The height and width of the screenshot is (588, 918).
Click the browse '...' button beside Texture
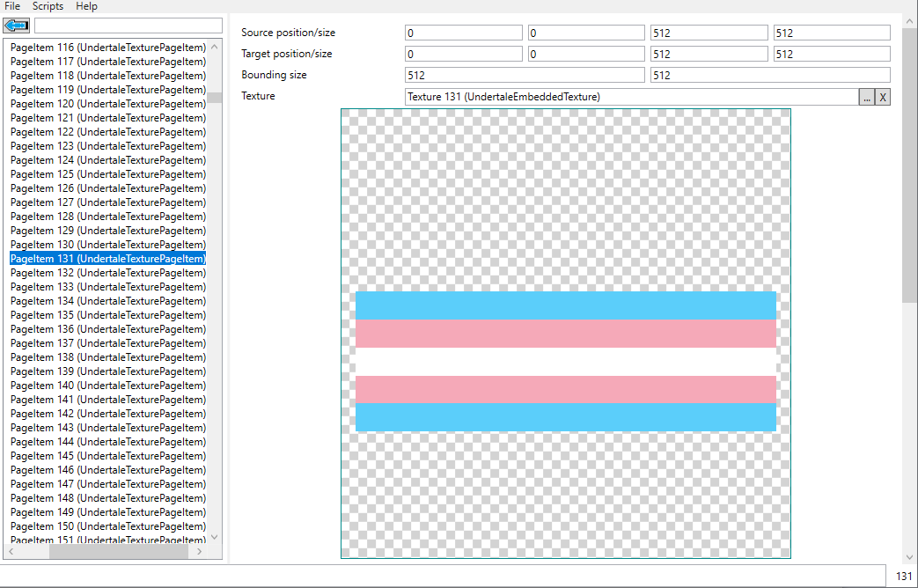tap(867, 97)
